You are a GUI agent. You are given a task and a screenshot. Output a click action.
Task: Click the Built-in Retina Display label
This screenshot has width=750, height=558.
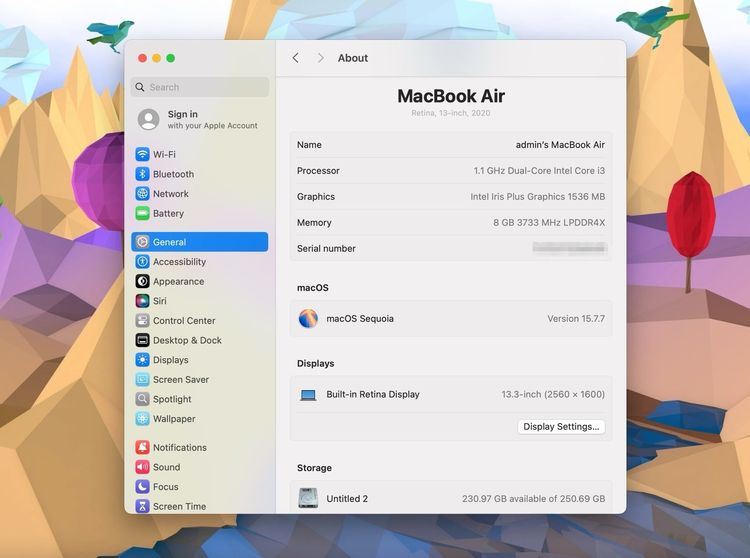pyautogui.click(x=373, y=394)
